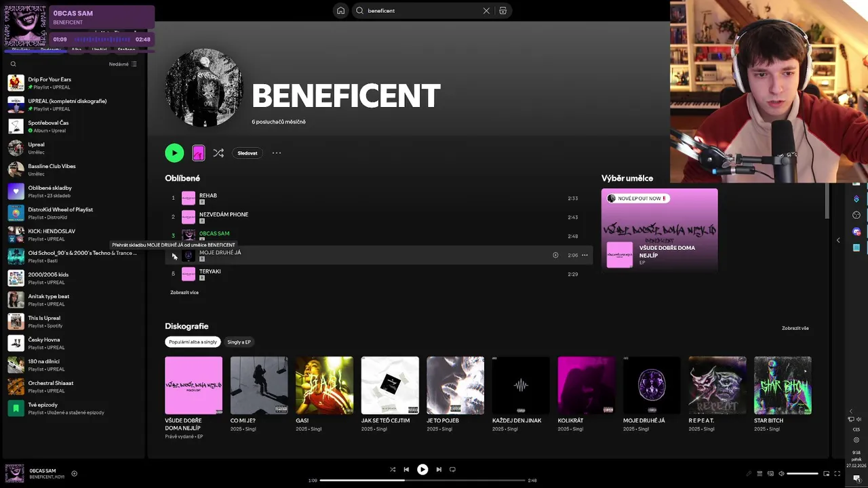This screenshot has height=488, width=868.
Task: Adjust the volume slider in player bar
Action: point(802,474)
